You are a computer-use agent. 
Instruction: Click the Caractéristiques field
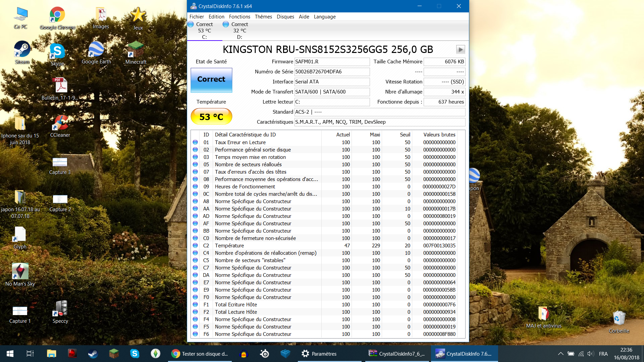(380, 122)
